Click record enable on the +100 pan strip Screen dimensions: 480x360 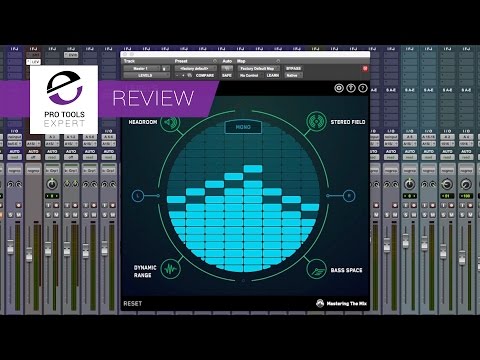pyautogui.click(x=469, y=205)
